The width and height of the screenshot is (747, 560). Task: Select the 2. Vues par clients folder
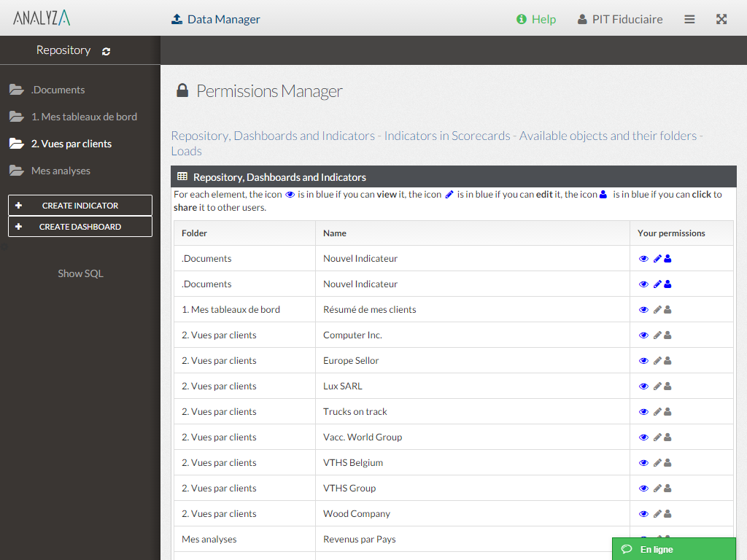click(60, 144)
